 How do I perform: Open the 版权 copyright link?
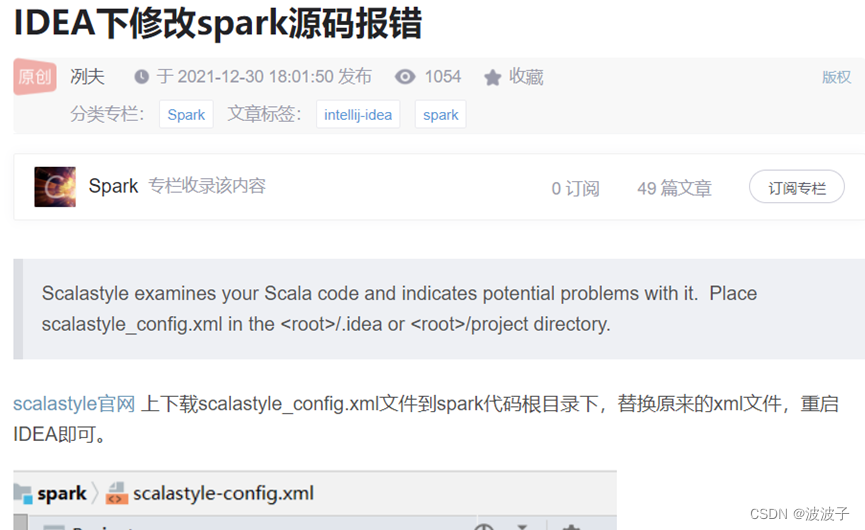(836, 77)
